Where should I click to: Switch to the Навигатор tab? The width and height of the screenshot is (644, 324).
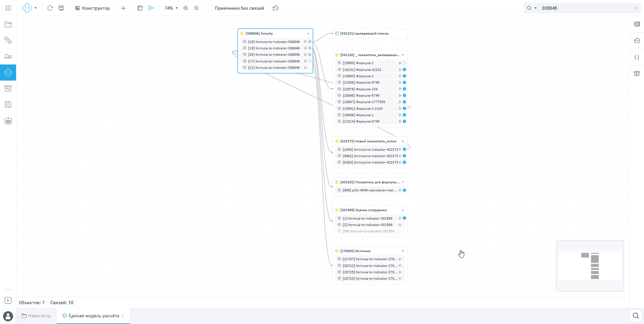click(x=36, y=316)
